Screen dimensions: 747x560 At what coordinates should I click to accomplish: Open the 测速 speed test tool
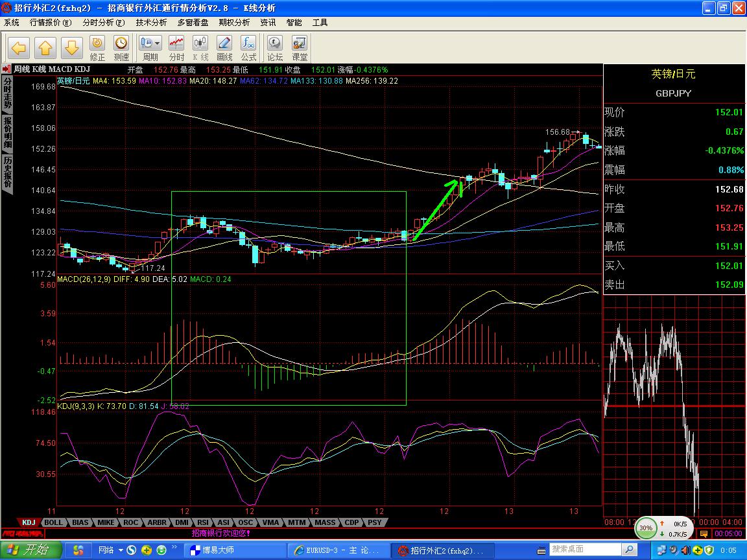tap(121, 48)
